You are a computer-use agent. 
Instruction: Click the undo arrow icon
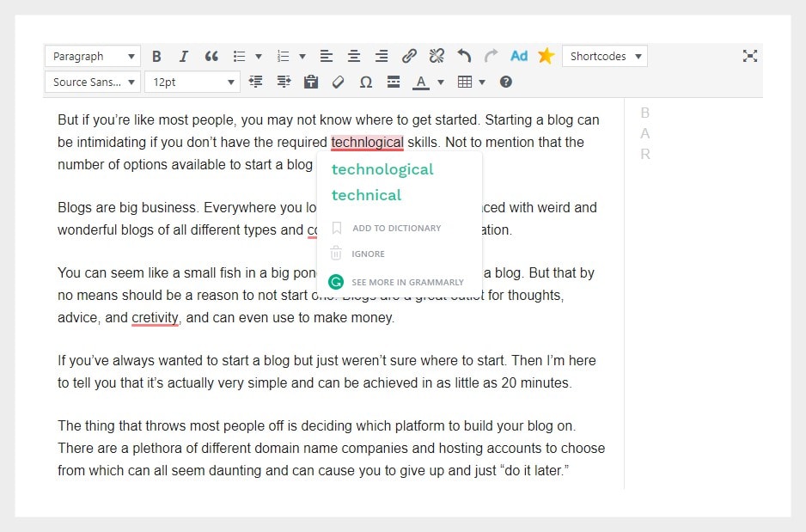point(464,57)
